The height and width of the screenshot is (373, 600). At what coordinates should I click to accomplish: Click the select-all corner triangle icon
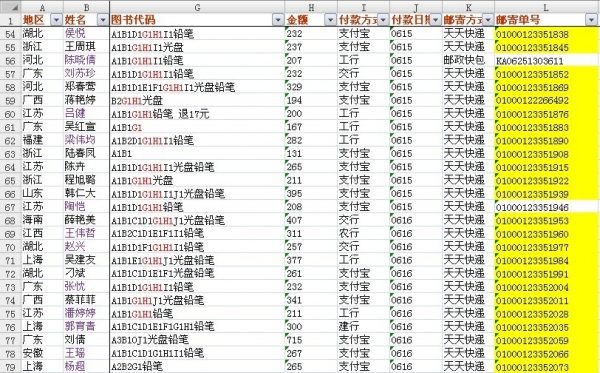(x=10, y=7)
